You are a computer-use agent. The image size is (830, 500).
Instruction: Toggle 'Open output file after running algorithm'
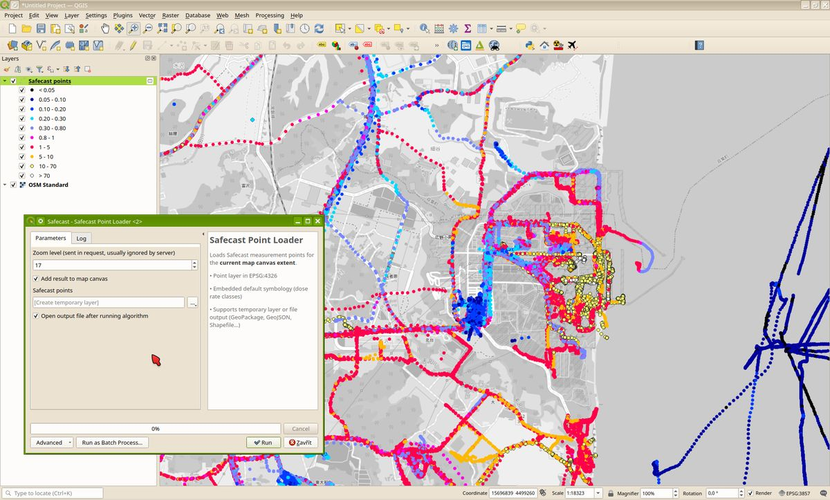[36, 316]
